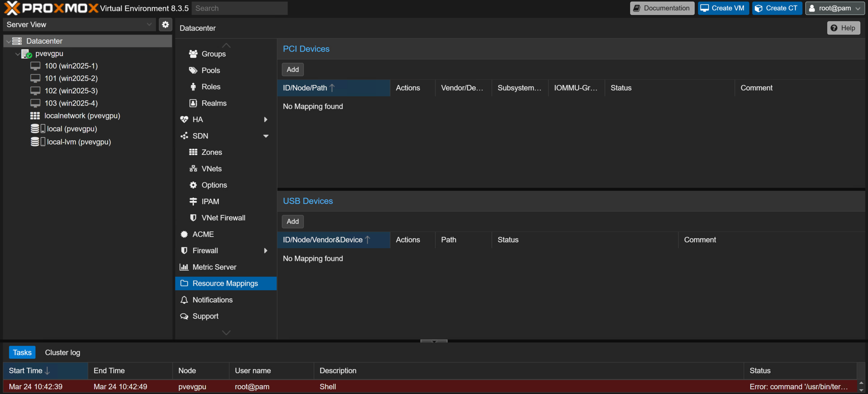This screenshot has height=394, width=868.
Task: Collapse the Datacenter tree node
Action: tap(8, 41)
